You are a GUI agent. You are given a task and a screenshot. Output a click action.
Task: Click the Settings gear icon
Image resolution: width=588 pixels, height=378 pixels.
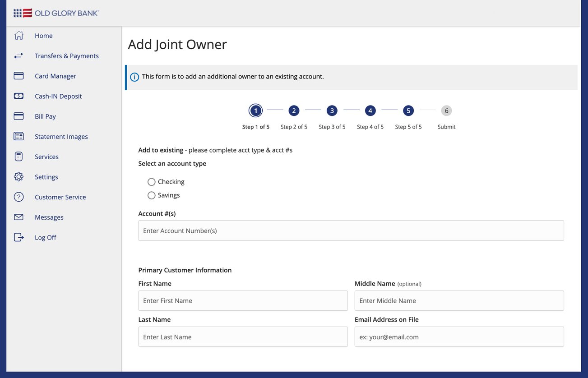[x=19, y=176]
